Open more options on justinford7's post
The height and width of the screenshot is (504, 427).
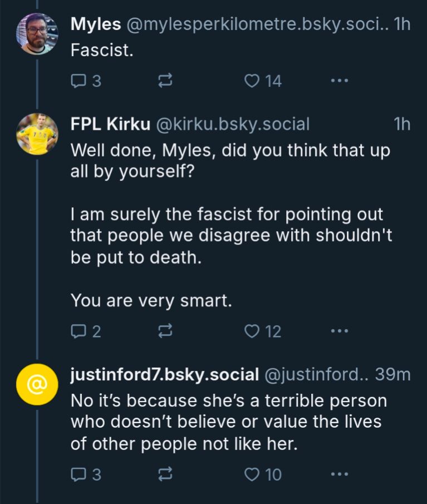(x=339, y=474)
